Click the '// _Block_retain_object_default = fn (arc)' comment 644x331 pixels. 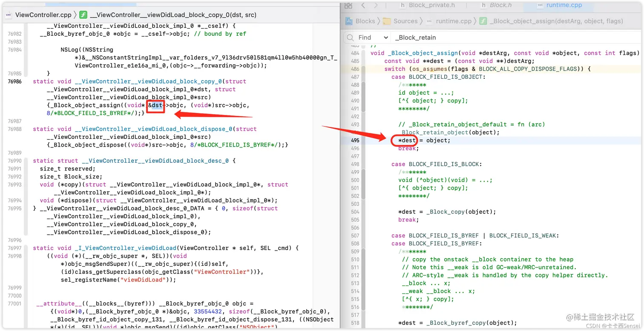pos(471,124)
